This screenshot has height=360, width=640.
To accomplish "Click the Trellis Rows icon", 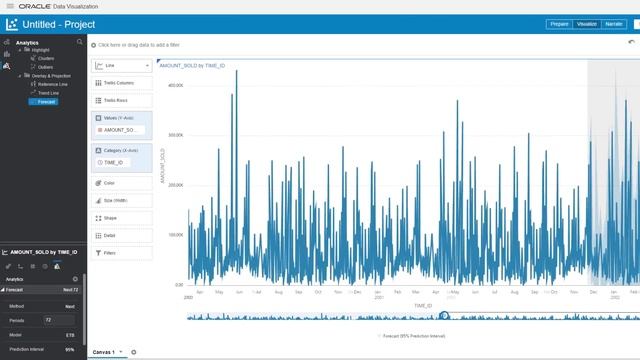I will pos(98,100).
